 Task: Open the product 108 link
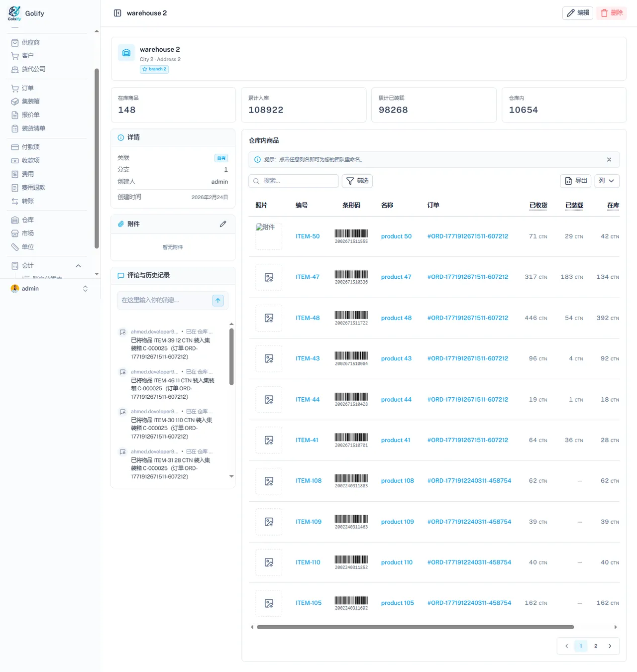click(x=397, y=481)
